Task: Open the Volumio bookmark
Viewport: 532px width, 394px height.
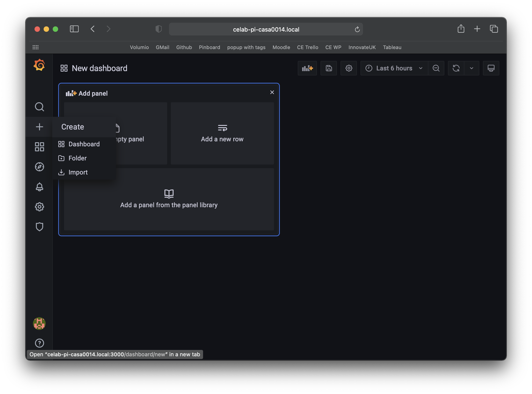Action: click(x=139, y=47)
